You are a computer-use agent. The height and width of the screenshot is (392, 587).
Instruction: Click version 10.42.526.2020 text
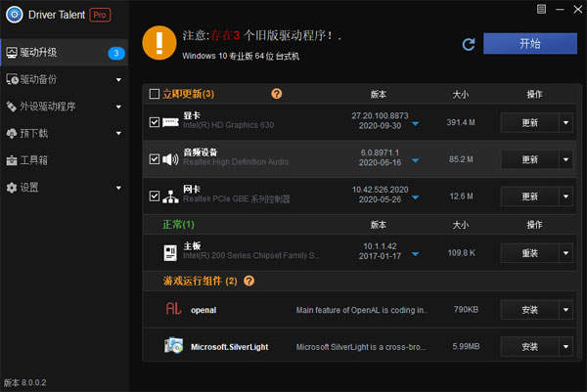380,190
